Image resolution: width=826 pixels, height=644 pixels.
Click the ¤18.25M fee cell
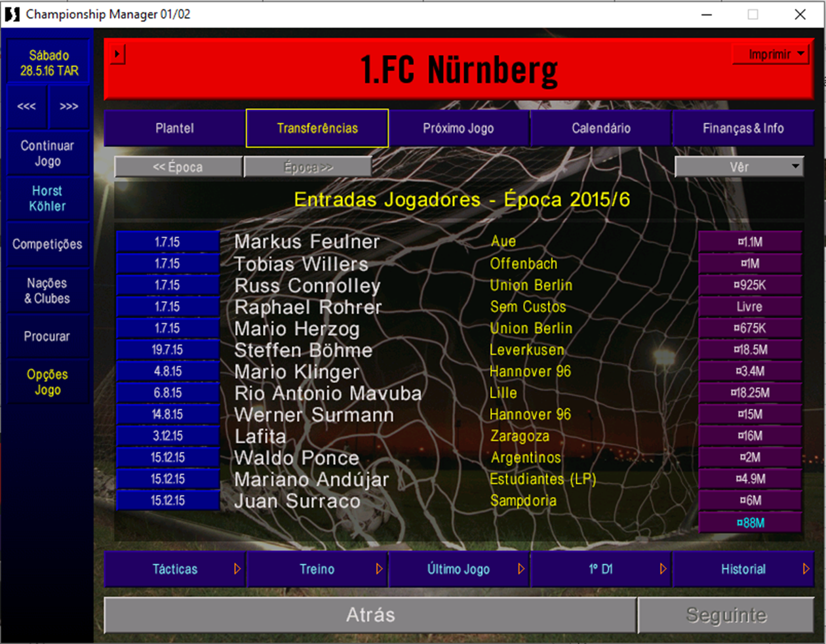coord(750,393)
